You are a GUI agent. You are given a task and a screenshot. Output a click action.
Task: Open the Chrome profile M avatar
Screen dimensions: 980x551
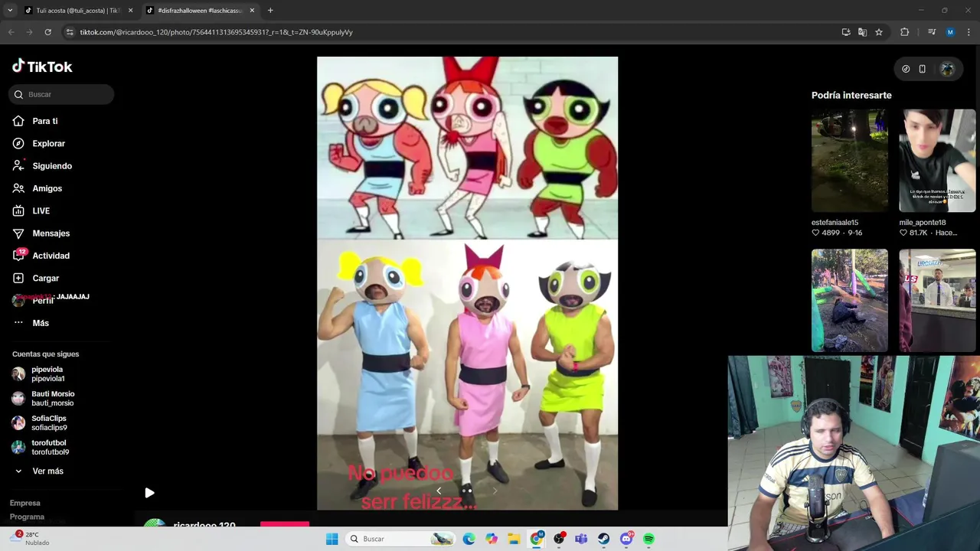click(950, 32)
